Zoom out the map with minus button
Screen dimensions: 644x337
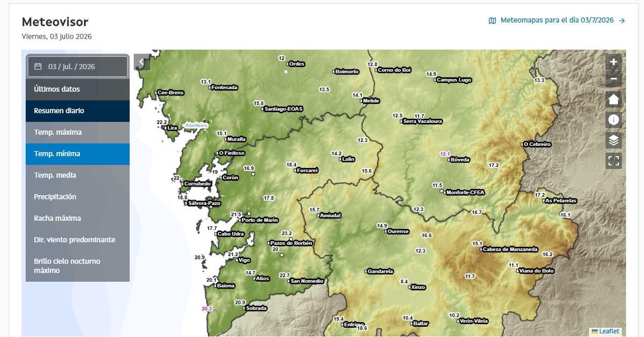pos(613,79)
